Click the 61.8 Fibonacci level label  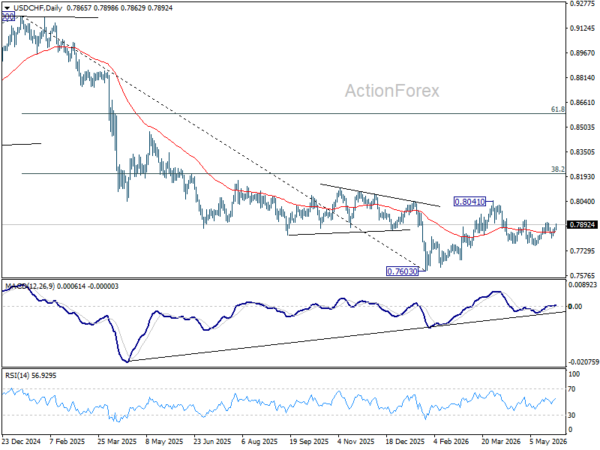(558, 109)
